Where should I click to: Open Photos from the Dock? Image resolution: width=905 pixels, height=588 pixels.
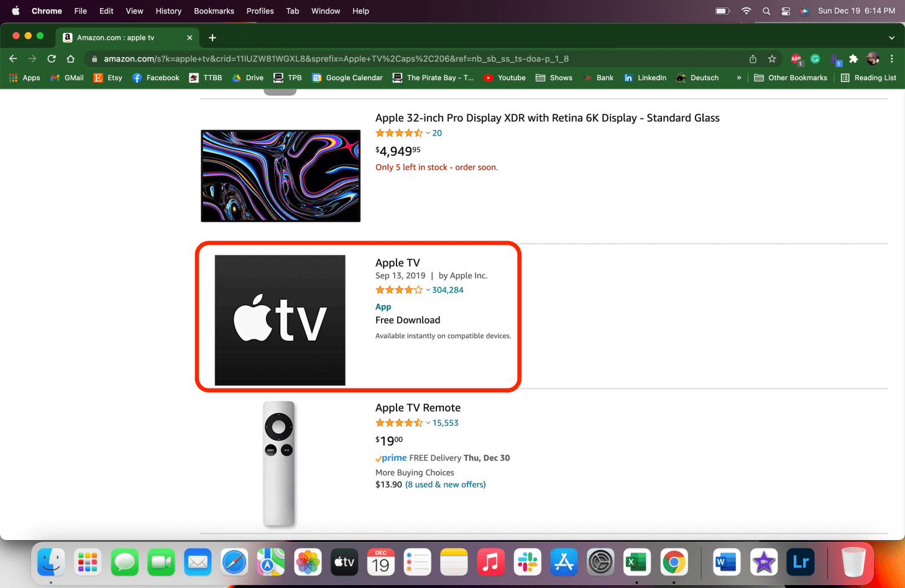(x=308, y=563)
